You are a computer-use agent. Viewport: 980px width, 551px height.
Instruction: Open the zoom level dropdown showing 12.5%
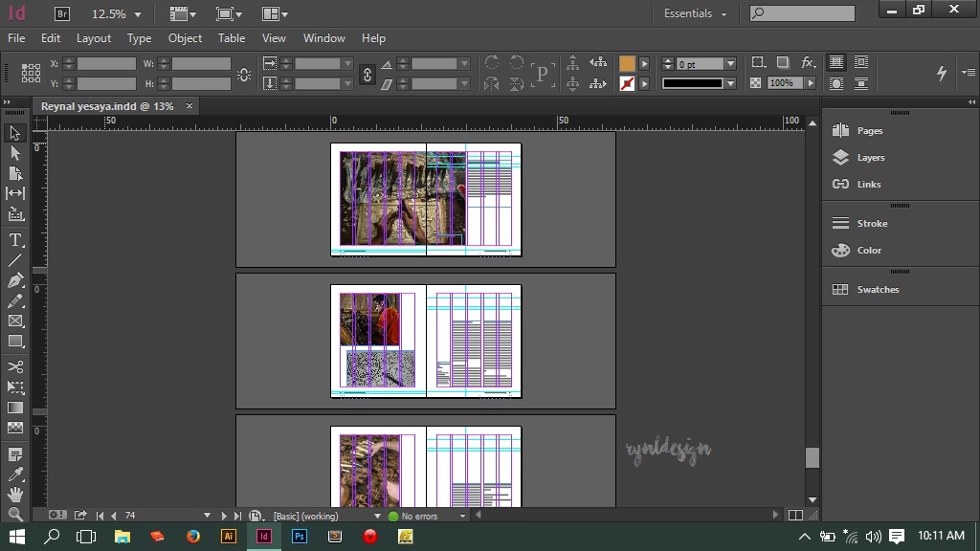(115, 14)
